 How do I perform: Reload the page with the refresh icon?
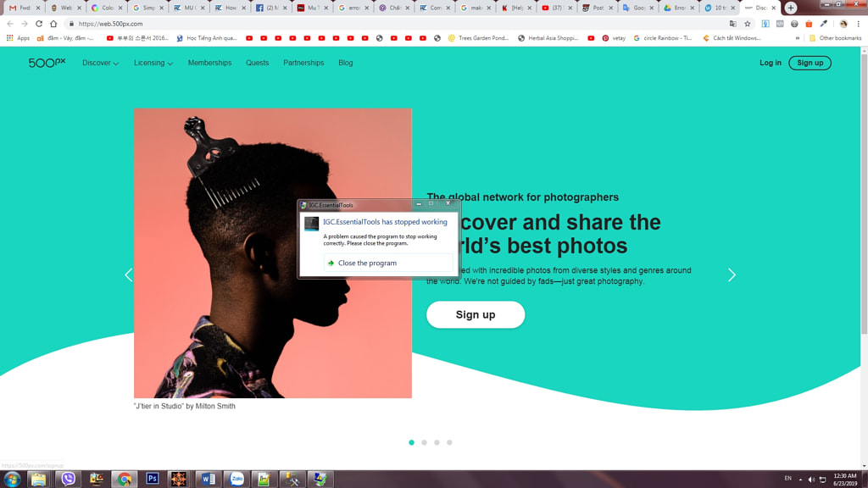click(x=39, y=24)
